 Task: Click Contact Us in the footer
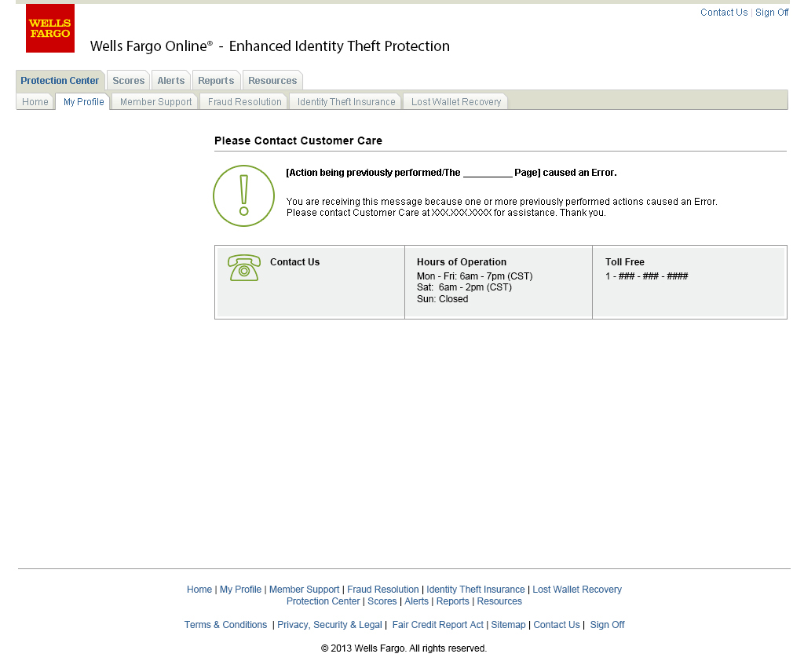pos(557,625)
